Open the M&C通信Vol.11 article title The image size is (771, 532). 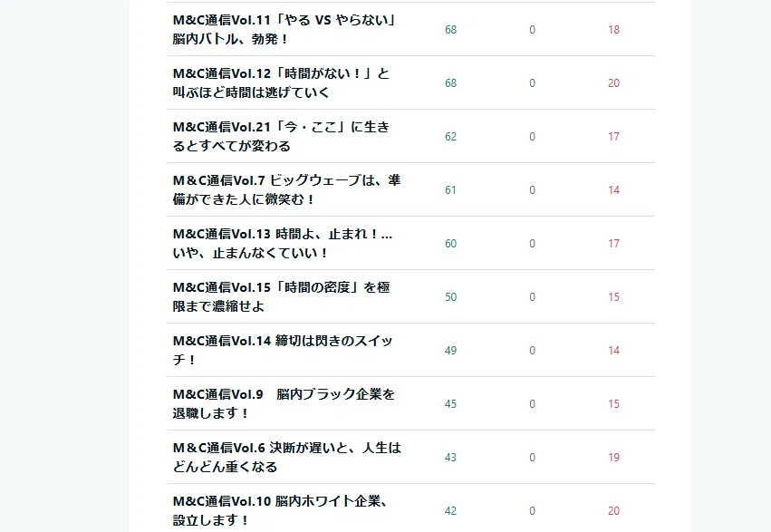click(284, 30)
